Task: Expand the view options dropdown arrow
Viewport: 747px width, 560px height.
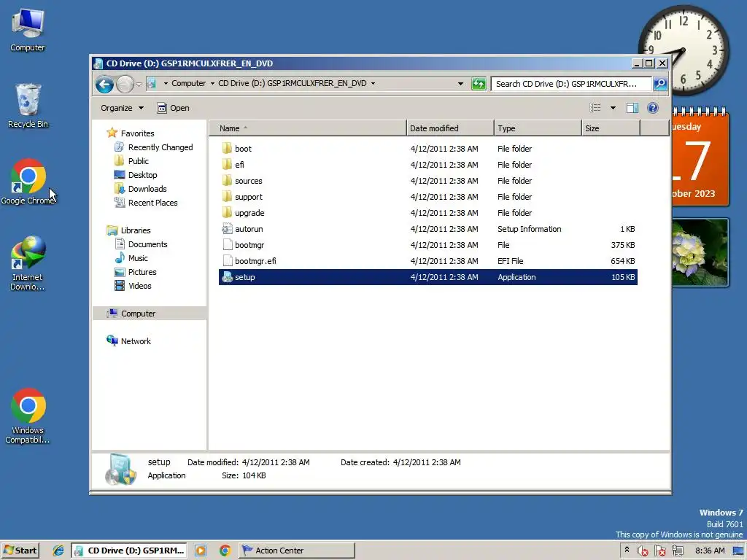Action: [x=613, y=108]
